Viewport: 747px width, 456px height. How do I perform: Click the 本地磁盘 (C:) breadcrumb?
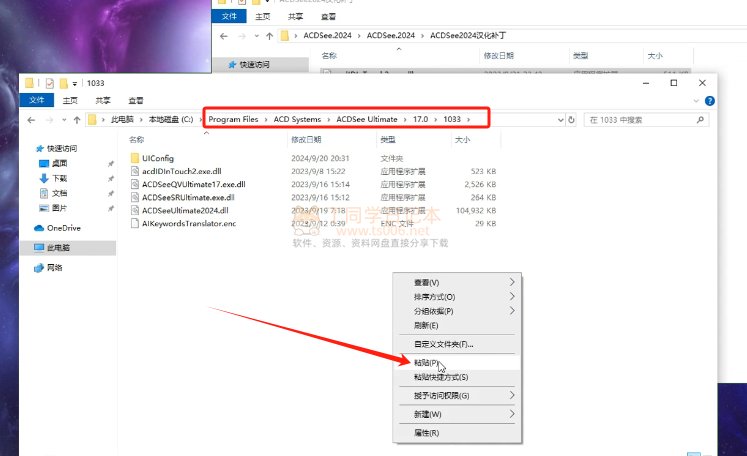tap(171, 119)
